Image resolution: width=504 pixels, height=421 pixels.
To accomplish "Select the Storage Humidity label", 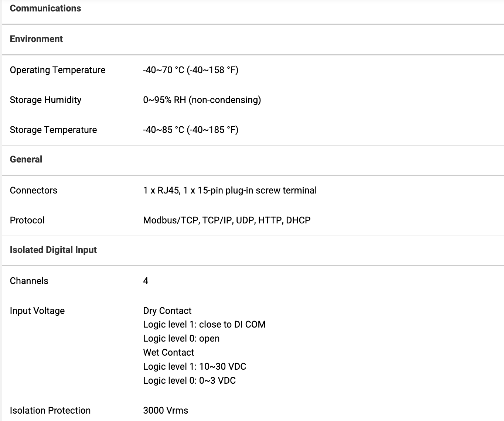I will (45, 100).
